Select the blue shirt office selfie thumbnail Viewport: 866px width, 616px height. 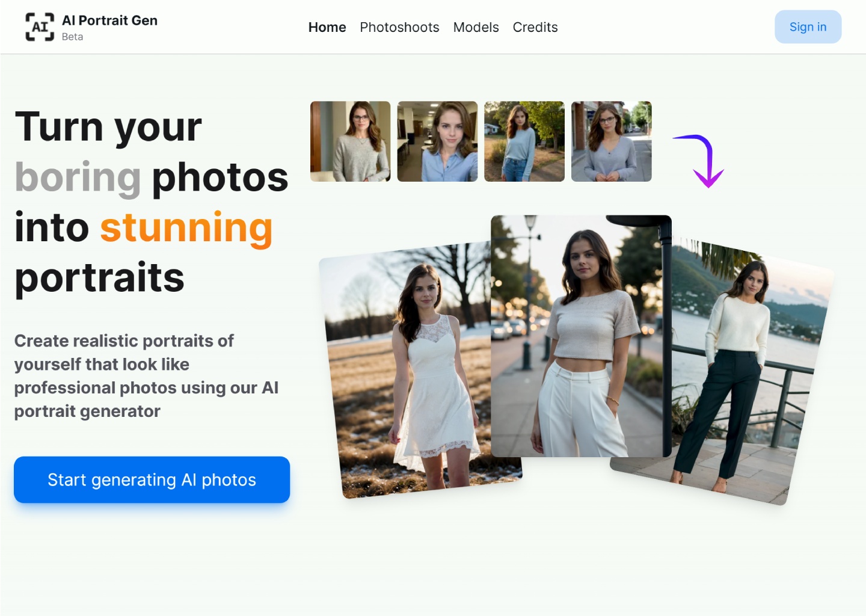click(437, 141)
